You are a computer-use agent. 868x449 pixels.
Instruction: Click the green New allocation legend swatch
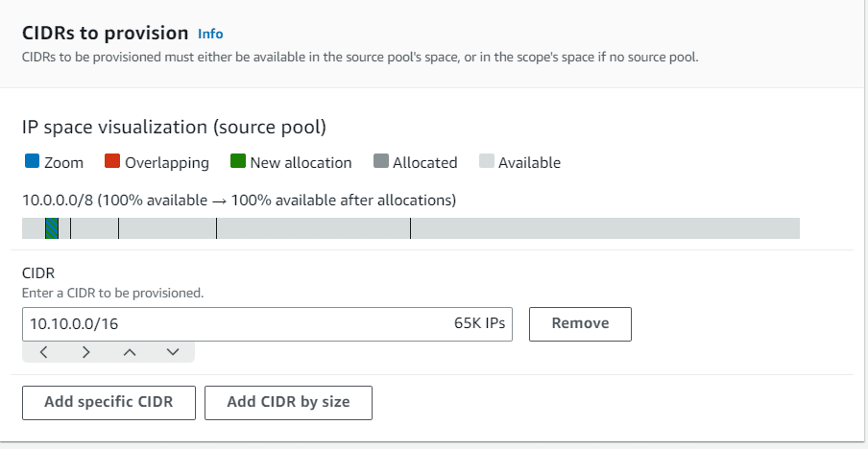[x=238, y=161]
